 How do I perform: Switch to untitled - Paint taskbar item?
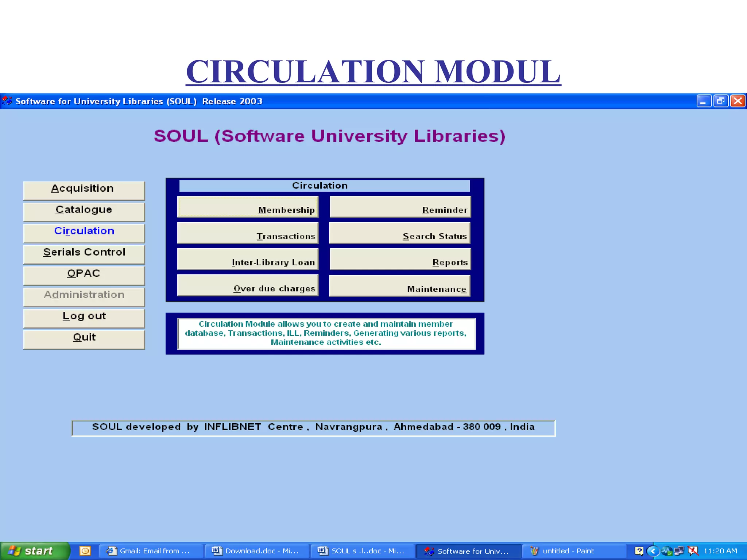click(x=574, y=551)
